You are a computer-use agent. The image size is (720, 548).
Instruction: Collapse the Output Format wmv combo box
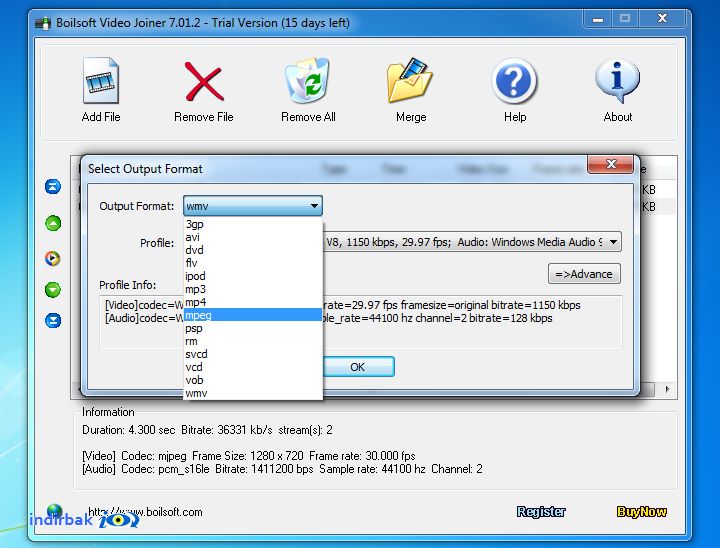coord(253,206)
